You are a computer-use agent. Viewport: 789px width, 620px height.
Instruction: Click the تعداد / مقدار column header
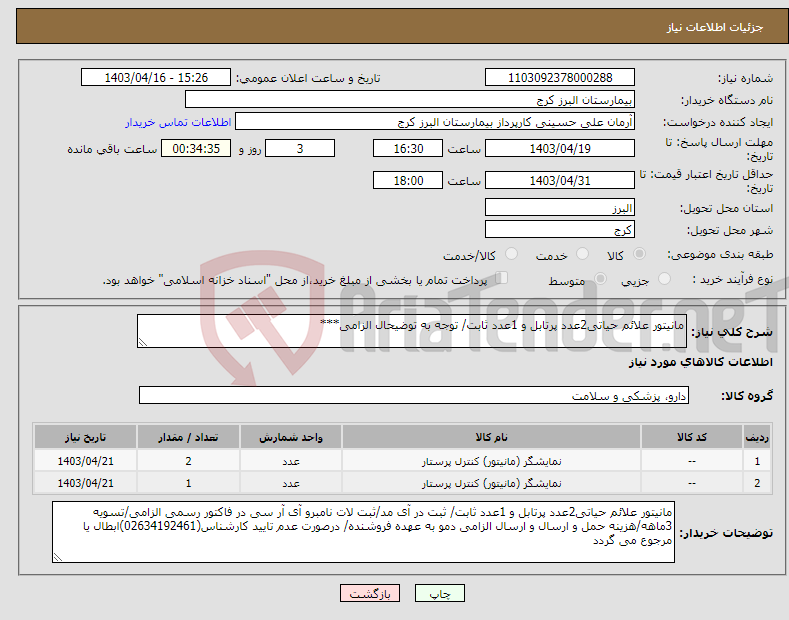[x=188, y=437]
